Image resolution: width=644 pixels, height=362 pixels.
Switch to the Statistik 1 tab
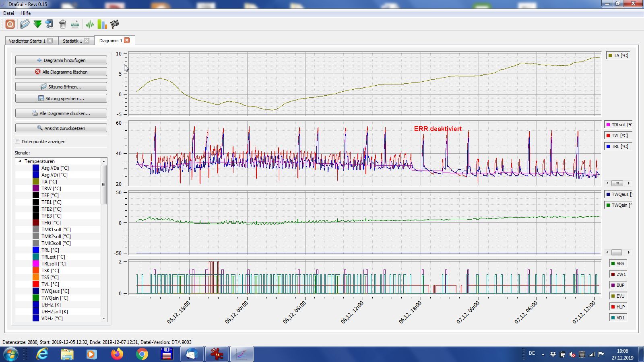(72, 41)
